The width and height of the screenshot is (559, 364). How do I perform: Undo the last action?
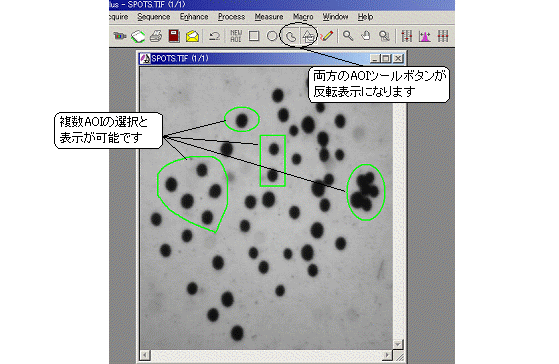tap(214, 36)
